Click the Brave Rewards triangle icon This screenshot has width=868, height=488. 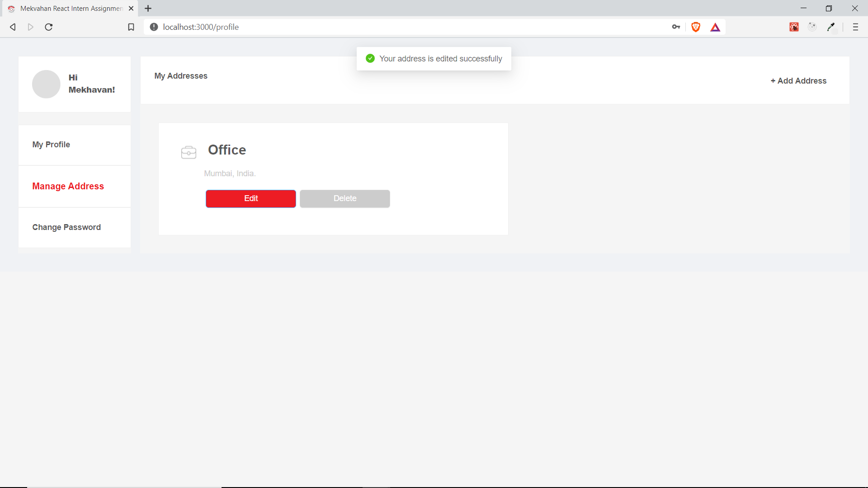(715, 28)
